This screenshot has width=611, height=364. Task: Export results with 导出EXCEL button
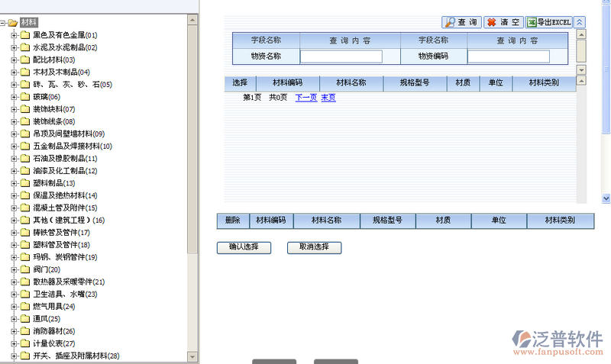click(x=548, y=22)
